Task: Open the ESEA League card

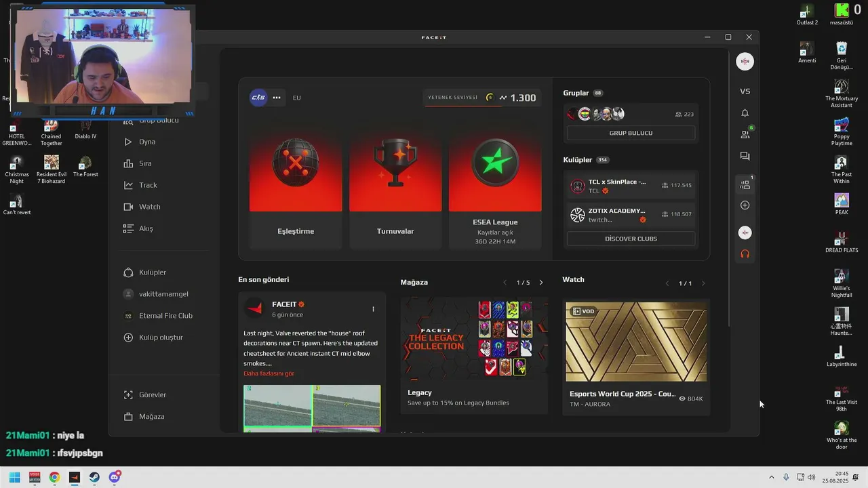Action: tap(495, 185)
